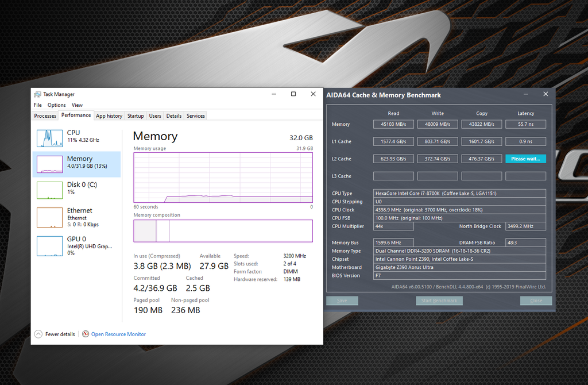This screenshot has height=385, width=588.
Task: Click the empty L3 Cache Latency field
Action: (x=526, y=176)
